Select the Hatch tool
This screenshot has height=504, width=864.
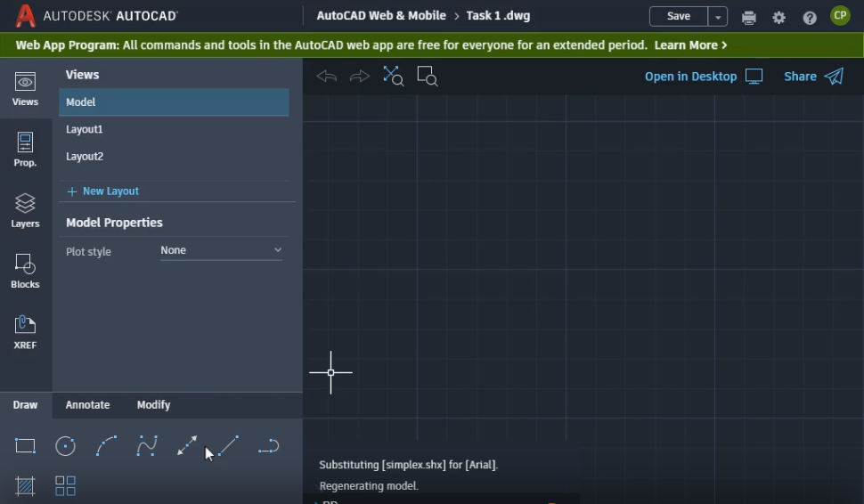pyautogui.click(x=25, y=486)
